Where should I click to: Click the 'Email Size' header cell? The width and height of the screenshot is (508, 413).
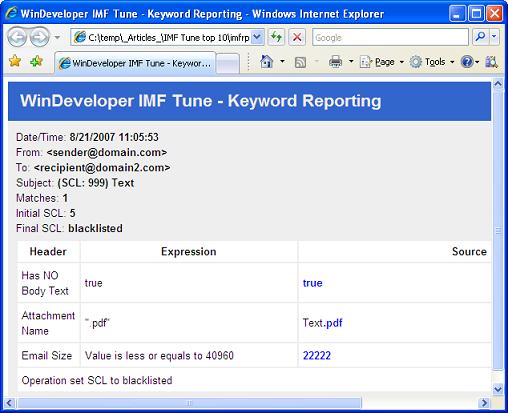[x=47, y=356]
